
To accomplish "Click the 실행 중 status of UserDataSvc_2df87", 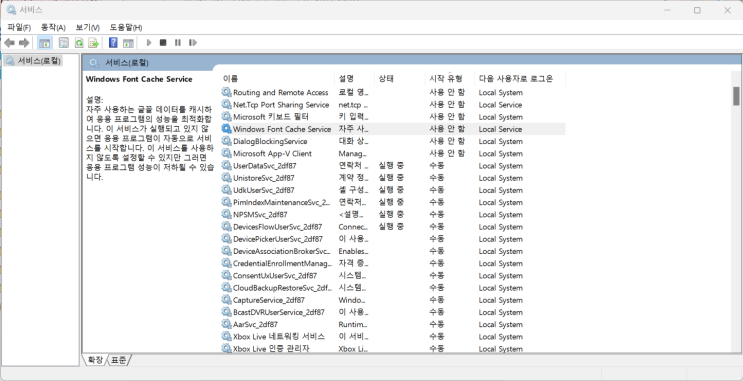I will [391, 165].
